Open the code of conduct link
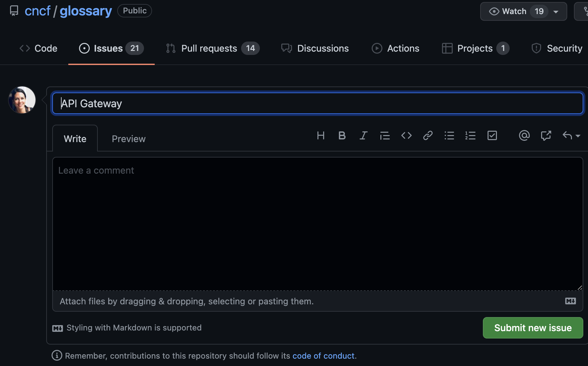The height and width of the screenshot is (366, 588). click(x=323, y=356)
